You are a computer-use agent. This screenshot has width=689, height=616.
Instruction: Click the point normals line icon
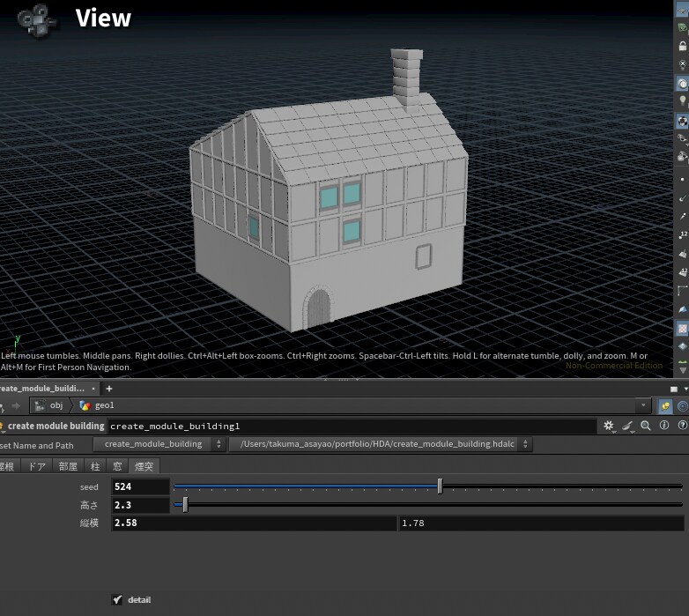tap(683, 198)
